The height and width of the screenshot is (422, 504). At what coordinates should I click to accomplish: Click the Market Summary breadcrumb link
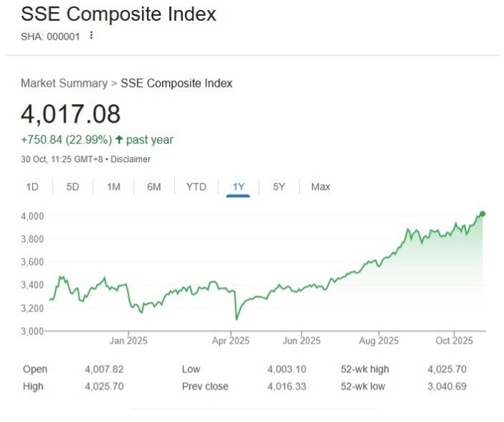click(63, 83)
